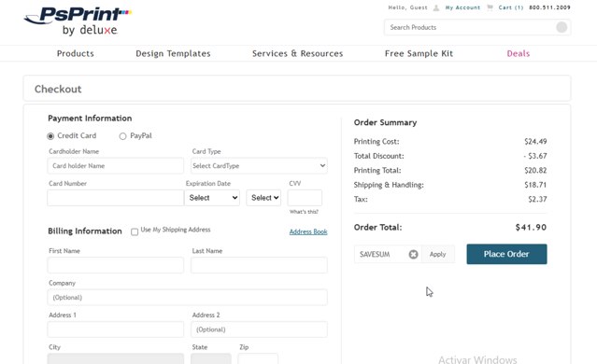Open the My Account link

click(x=463, y=7)
